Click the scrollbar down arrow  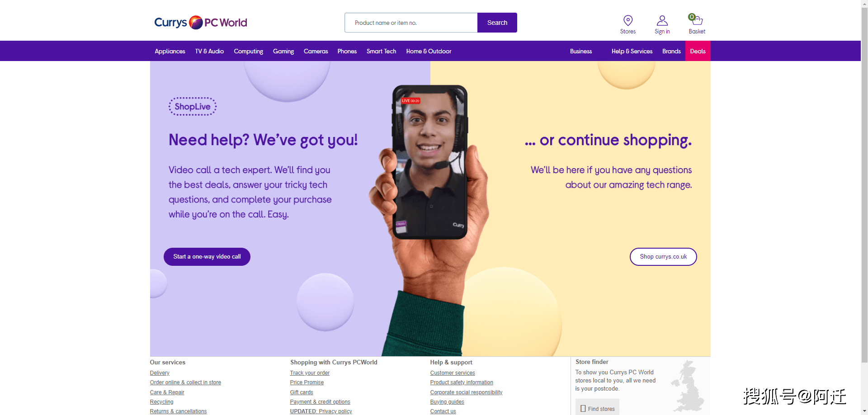click(864, 411)
